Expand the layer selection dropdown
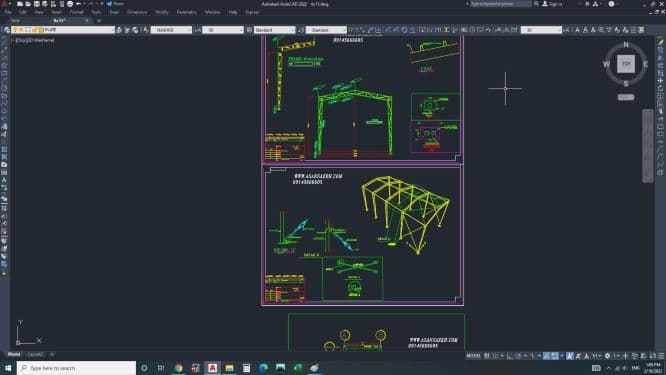 click(63, 30)
